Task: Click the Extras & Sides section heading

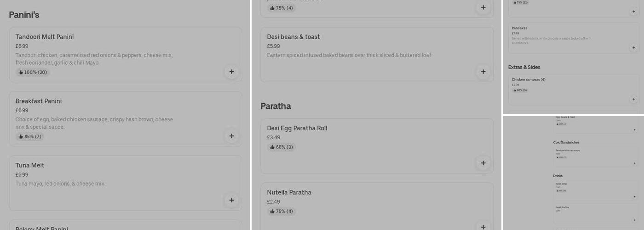Action: (x=524, y=67)
